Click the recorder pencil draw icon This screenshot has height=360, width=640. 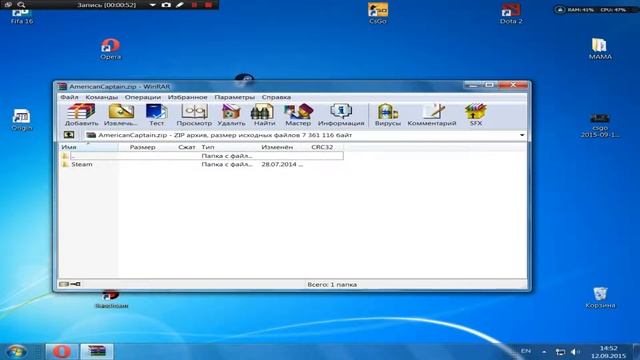[x=180, y=5]
